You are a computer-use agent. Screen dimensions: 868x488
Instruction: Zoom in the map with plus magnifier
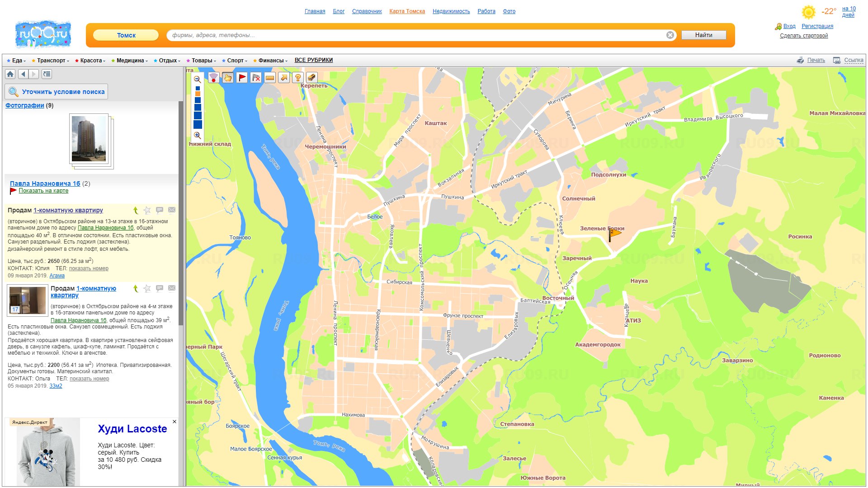click(197, 136)
